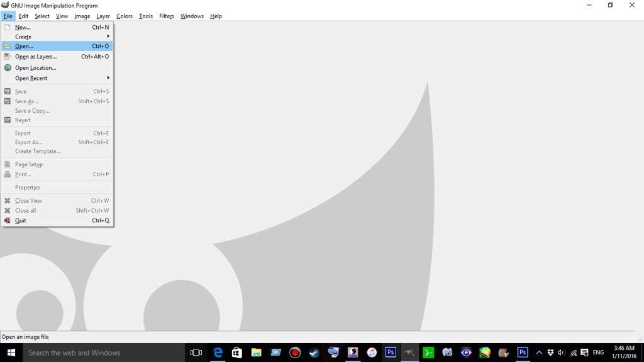Click the ENG language indicator
The height and width of the screenshot is (362, 644).
pos(599,353)
